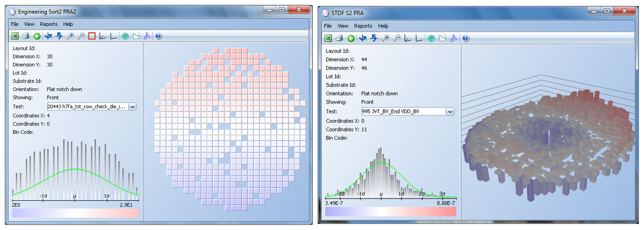This screenshot has height=230, width=644.
Task: Click purple histogram icon in Engineering Sort2 PRA2 toolbar
Action: pyautogui.click(x=147, y=36)
